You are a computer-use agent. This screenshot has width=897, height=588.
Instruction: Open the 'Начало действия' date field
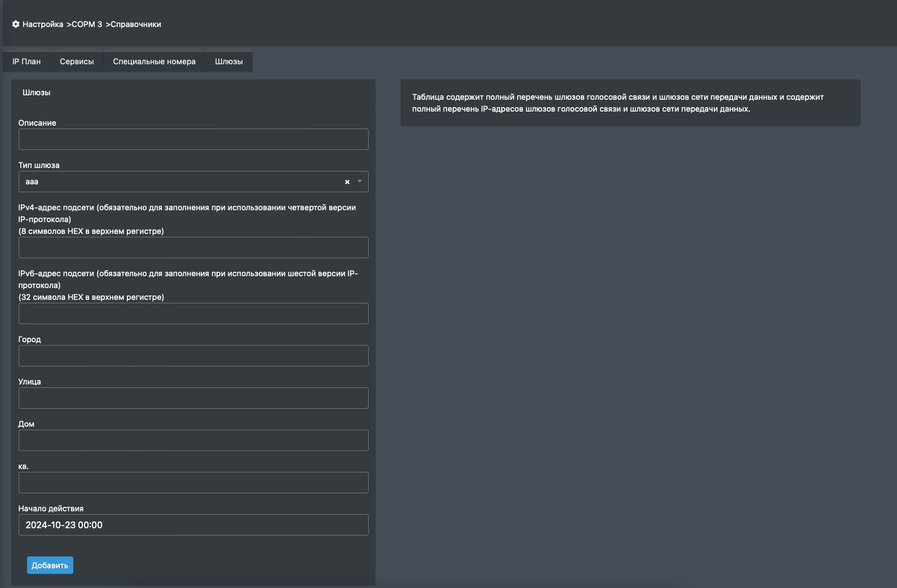(193, 525)
